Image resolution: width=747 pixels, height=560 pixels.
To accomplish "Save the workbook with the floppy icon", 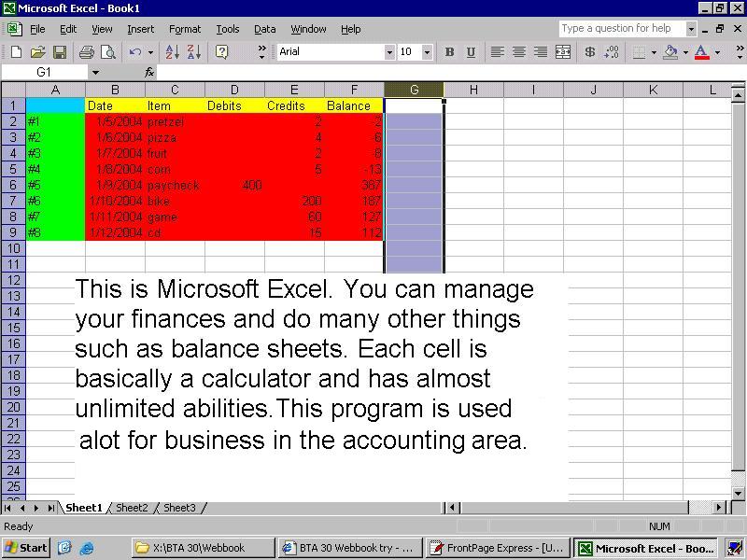I will pos(60,52).
